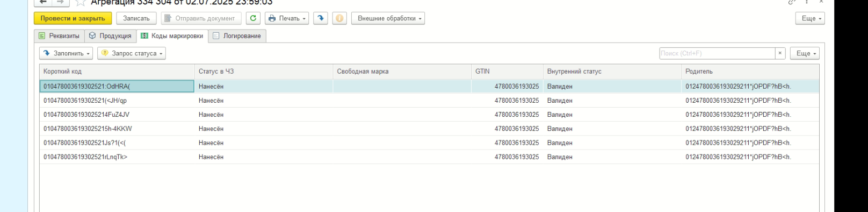This screenshot has width=868, height=212.
Task: Click the green refresh icon button
Action: coord(253,18)
